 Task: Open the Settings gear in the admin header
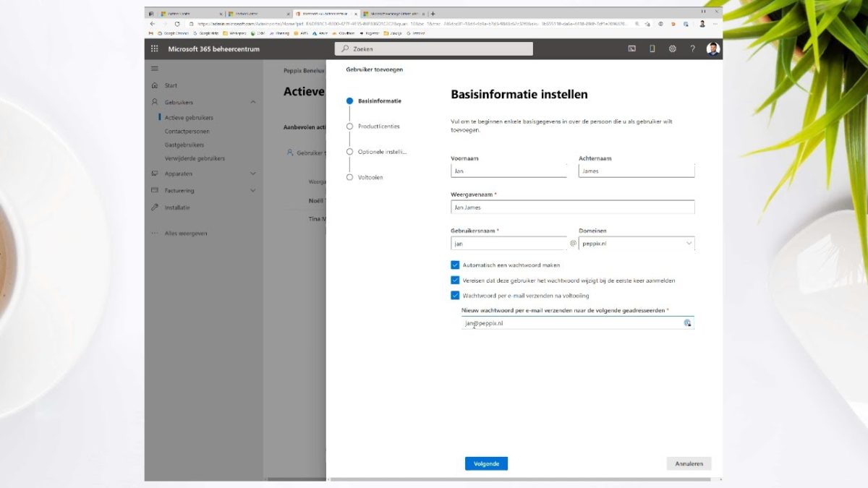point(671,48)
